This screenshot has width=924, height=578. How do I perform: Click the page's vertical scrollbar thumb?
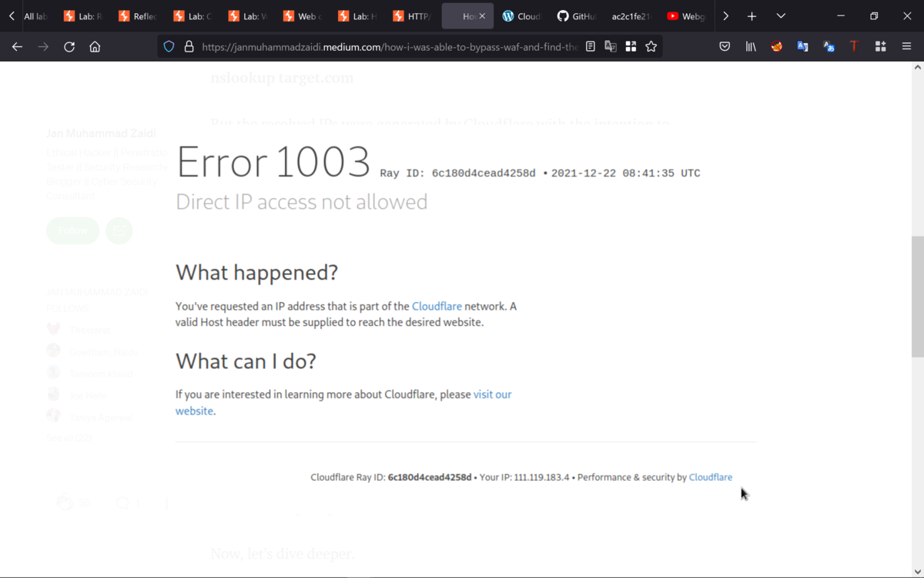coord(917,295)
